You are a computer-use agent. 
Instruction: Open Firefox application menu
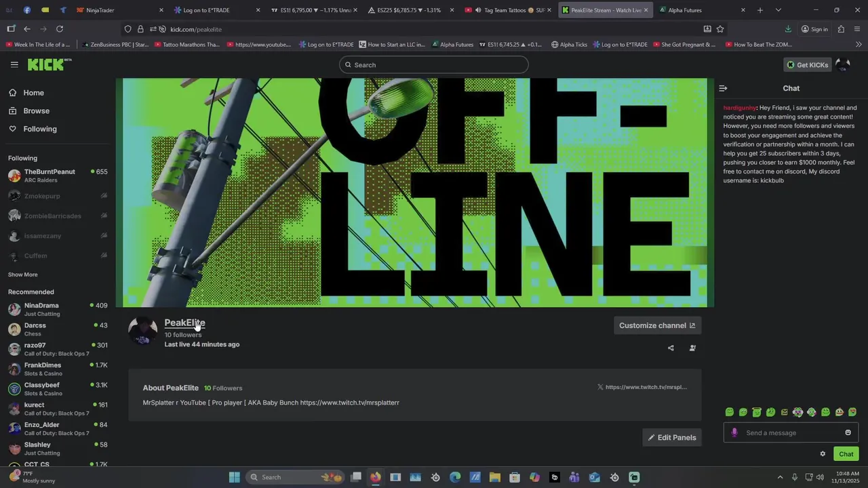pos(858,29)
